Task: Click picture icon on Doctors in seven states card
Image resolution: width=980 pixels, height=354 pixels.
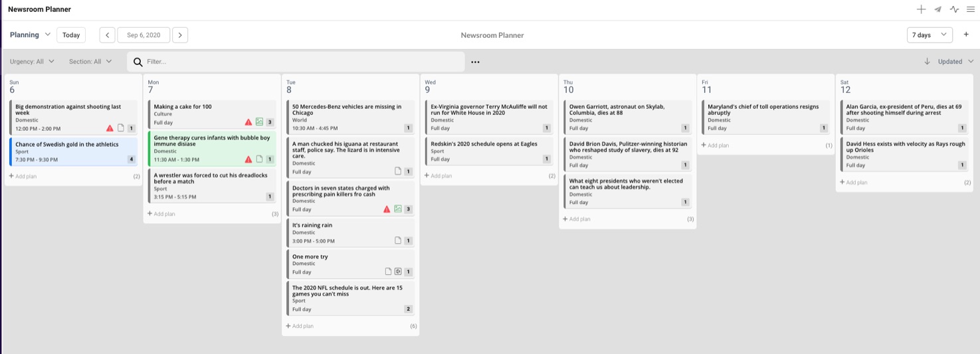Action: pyautogui.click(x=398, y=209)
